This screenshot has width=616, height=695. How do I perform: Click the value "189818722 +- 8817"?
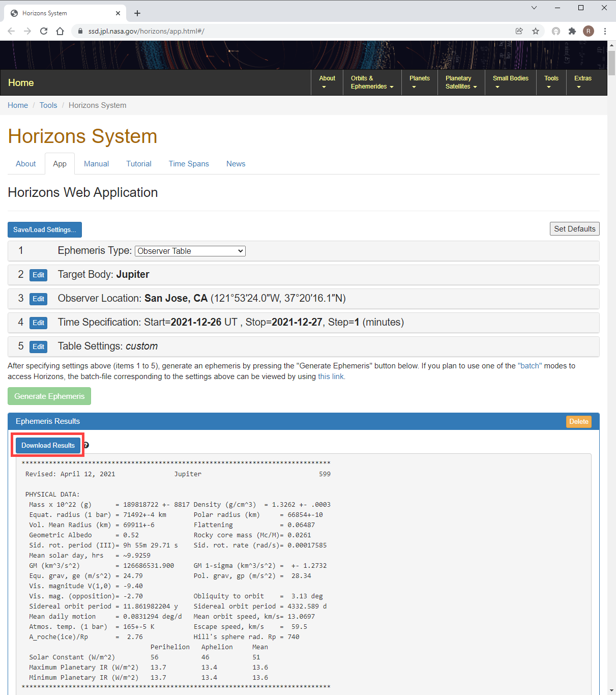click(156, 504)
